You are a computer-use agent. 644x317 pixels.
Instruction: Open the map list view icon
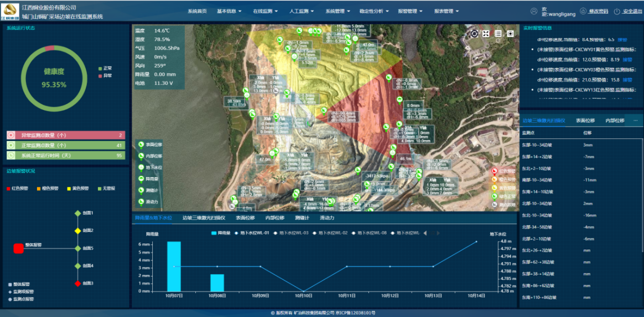click(x=498, y=34)
